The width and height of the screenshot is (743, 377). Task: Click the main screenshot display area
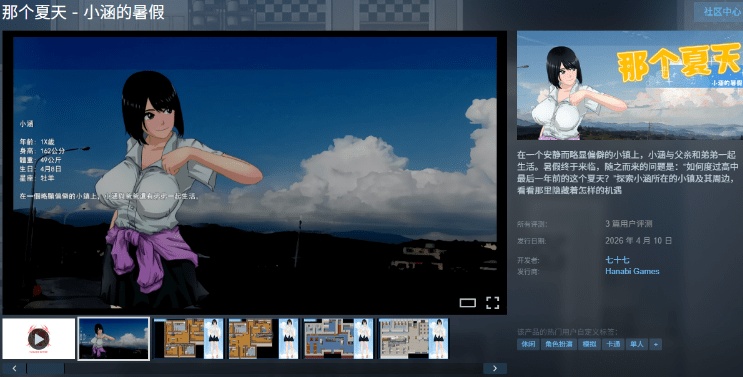click(255, 173)
